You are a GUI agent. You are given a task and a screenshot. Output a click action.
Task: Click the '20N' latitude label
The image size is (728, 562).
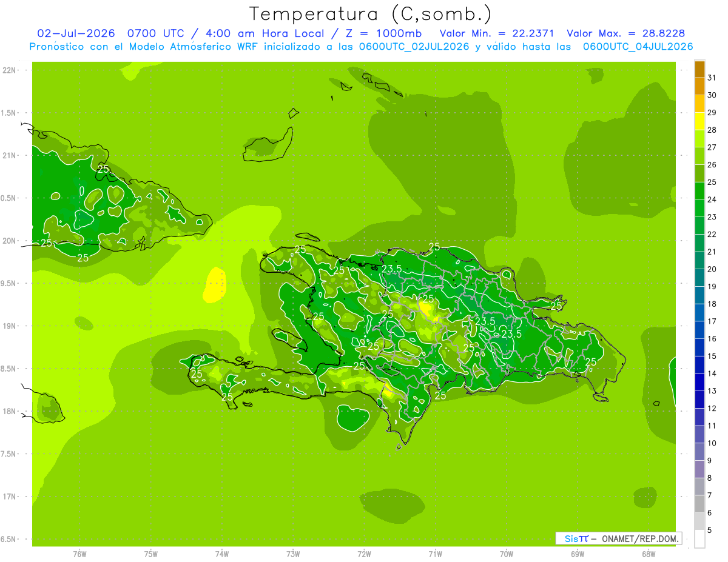pos(9,241)
